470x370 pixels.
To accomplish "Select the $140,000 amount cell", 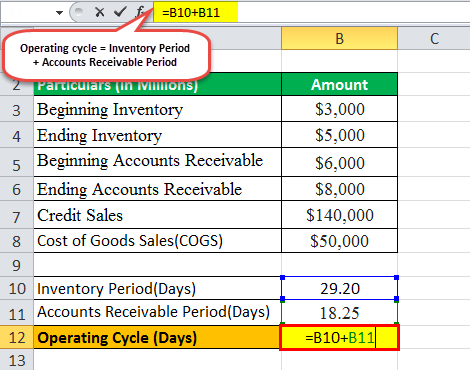I will click(x=339, y=215).
